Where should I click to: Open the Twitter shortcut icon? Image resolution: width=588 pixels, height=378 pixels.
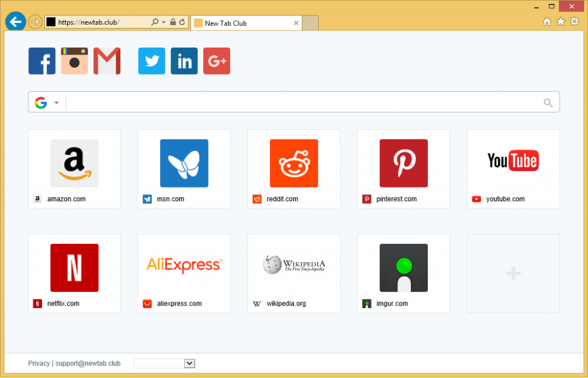(152, 61)
